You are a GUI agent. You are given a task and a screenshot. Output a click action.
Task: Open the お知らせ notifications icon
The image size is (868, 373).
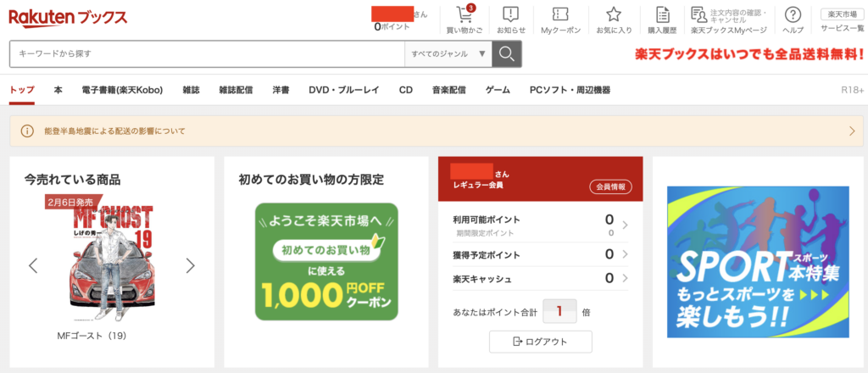pos(510,14)
